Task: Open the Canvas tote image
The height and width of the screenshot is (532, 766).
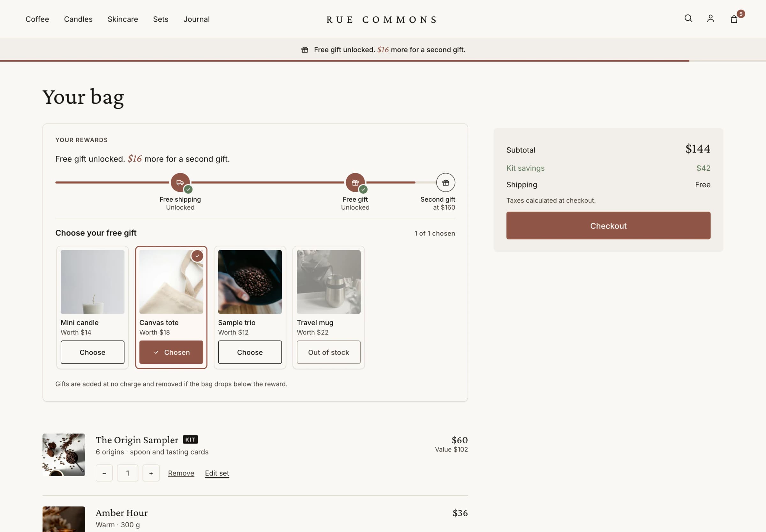Action: (x=171, y=282)
